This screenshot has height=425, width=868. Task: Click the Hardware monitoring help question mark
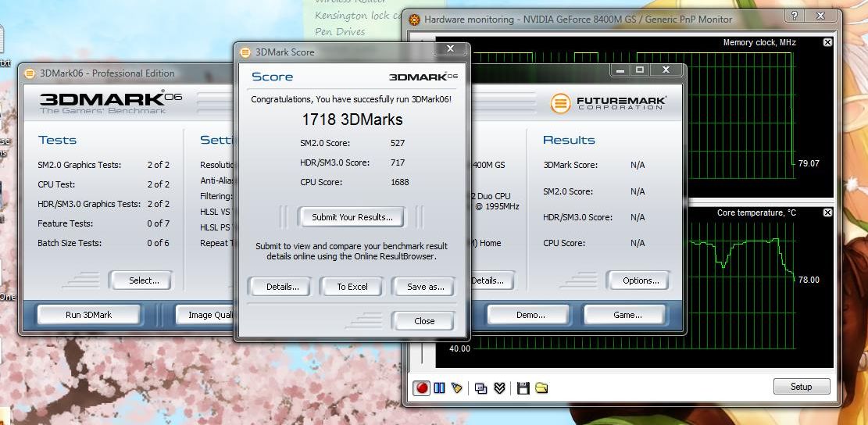click(x=795, y=16)
